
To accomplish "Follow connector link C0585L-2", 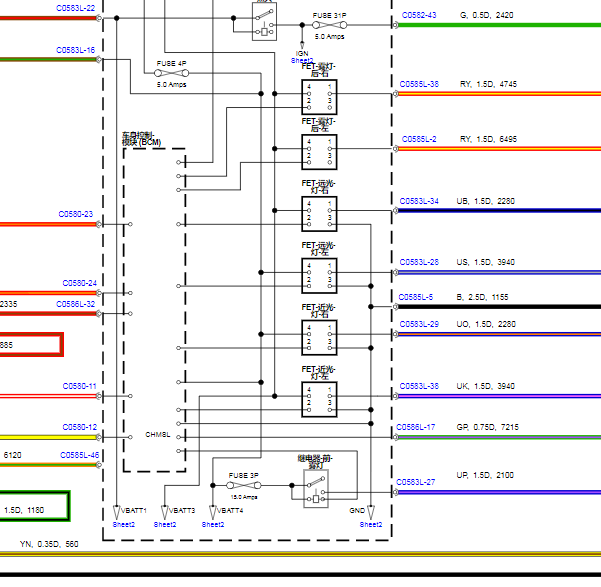I will coord(419,139).
